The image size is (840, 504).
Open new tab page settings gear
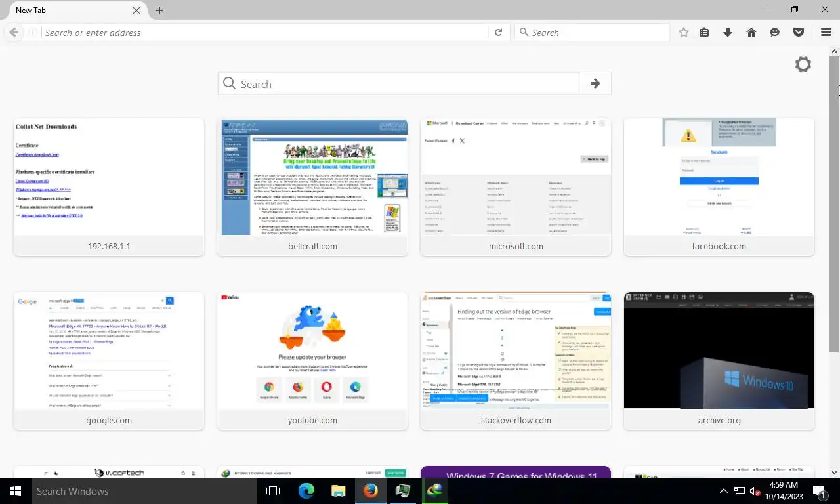803,64
